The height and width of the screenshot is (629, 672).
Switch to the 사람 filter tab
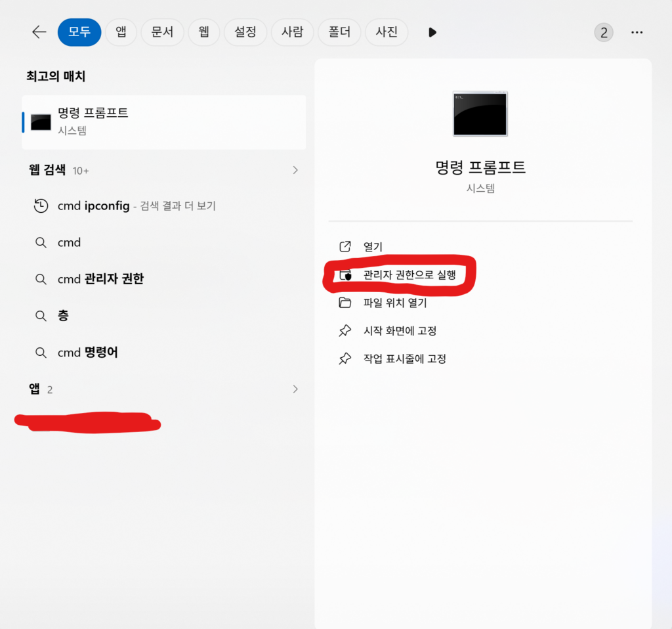293,32
